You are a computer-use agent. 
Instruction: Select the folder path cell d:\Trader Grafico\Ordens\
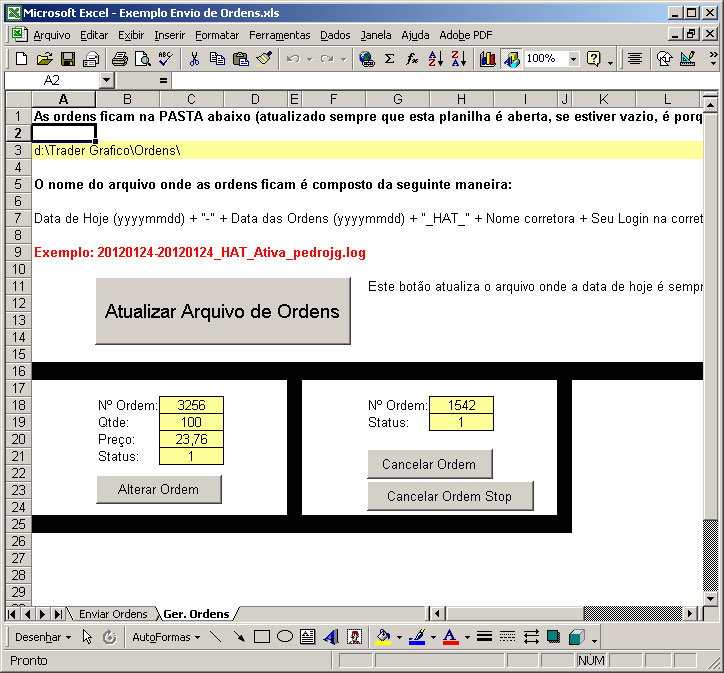click(64, 150)
